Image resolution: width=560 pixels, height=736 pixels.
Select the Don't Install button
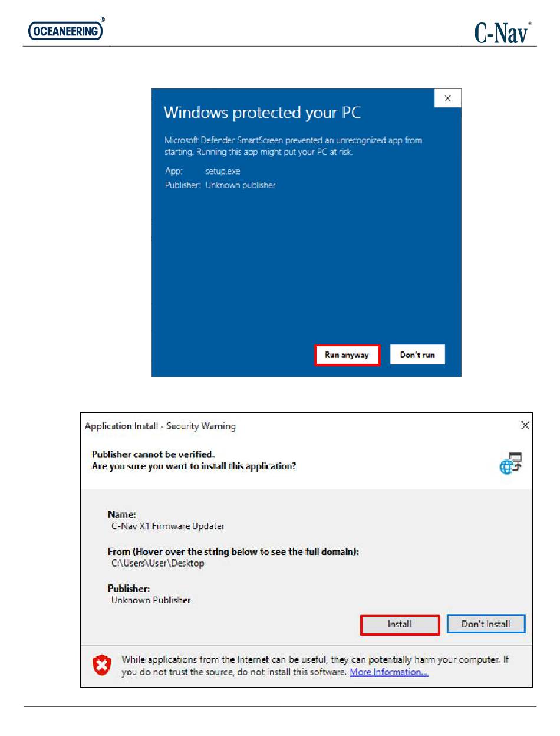[x=486, y=625]
